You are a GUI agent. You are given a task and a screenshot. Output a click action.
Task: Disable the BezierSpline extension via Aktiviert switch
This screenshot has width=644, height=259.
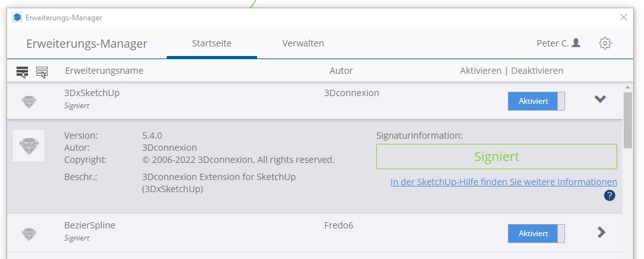tap(536, 234)
